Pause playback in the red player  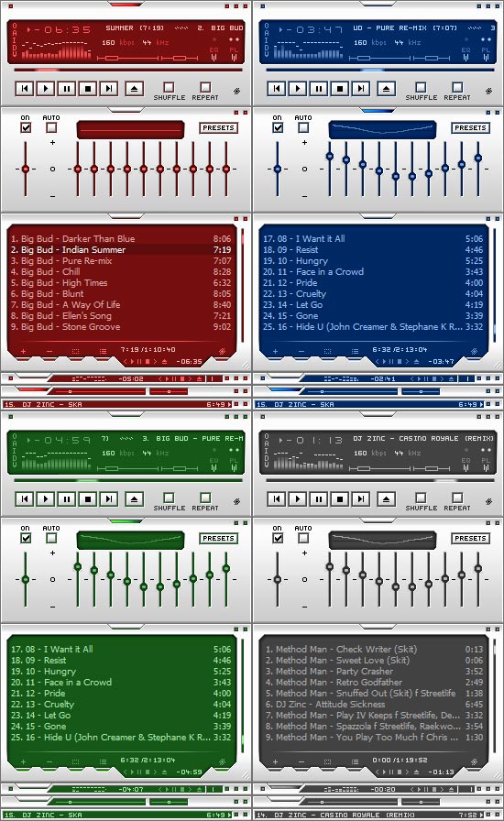coord(67,89)
